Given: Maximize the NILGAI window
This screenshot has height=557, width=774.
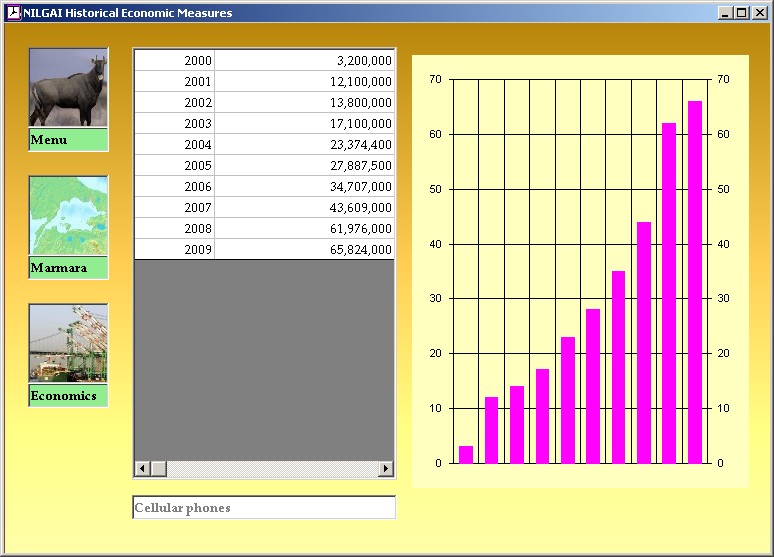Looking at the screenshot, I should [741, 13].
